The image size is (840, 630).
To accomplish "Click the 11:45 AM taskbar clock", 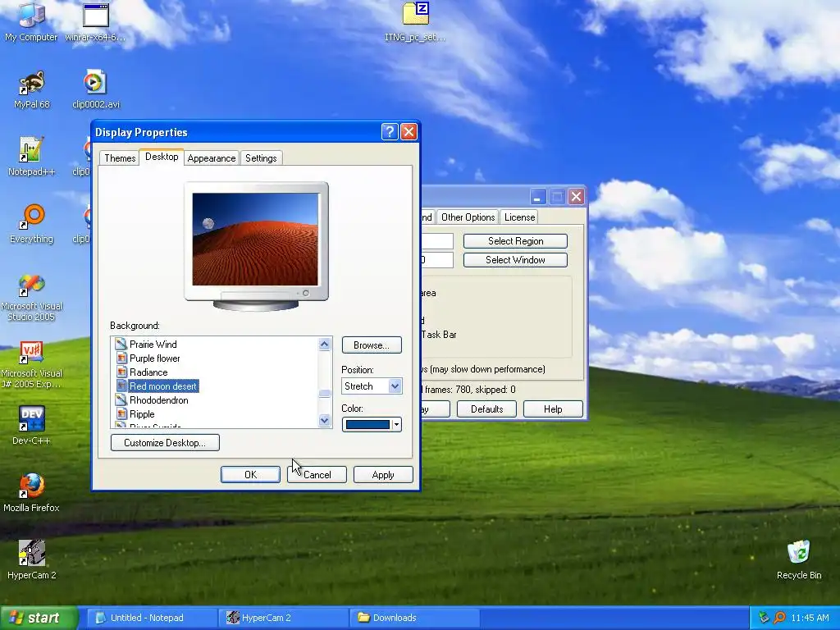I will 810,618.
